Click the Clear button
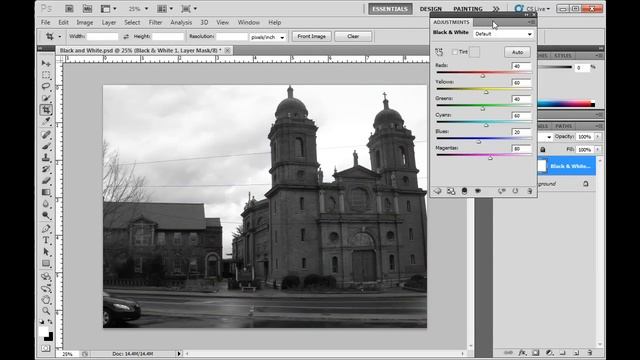Image resolution: width=640 pixels, height=360 pixels. 353,36
